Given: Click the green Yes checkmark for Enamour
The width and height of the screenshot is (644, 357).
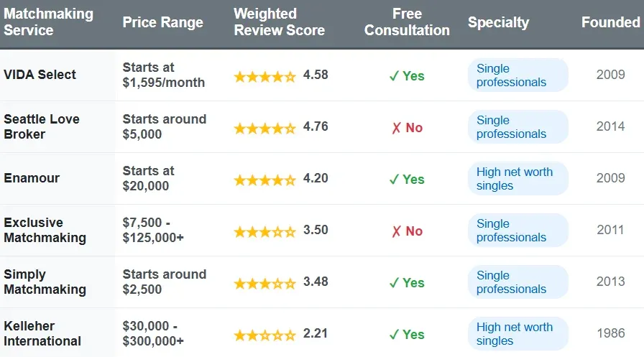Looking at the screenshot, I should 394,180.
